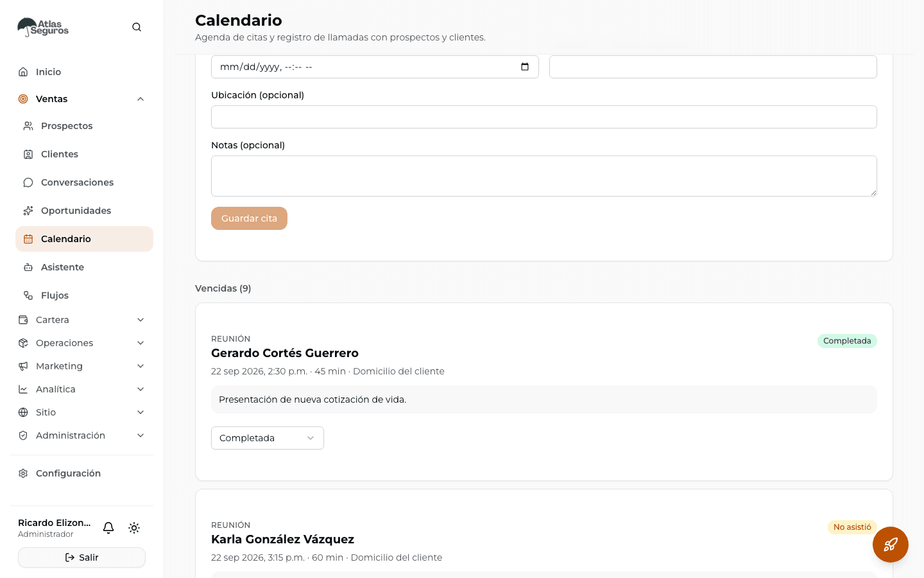
Task: Click into the Notas (opcional) textarea
Action: (x=544, y=176)
